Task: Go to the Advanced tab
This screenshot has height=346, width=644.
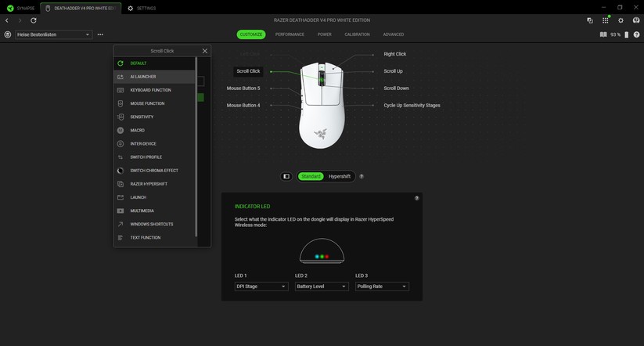Action: pos(393,34)
